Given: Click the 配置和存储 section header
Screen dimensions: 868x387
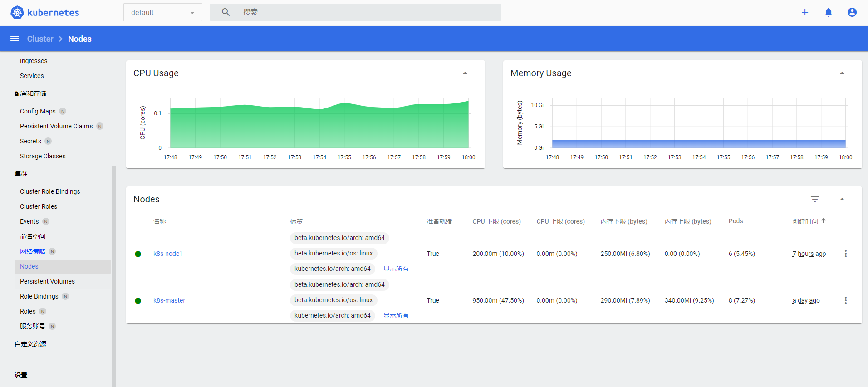Looking at the screenshot, I should pyautogui.click(x=30, y=93).
